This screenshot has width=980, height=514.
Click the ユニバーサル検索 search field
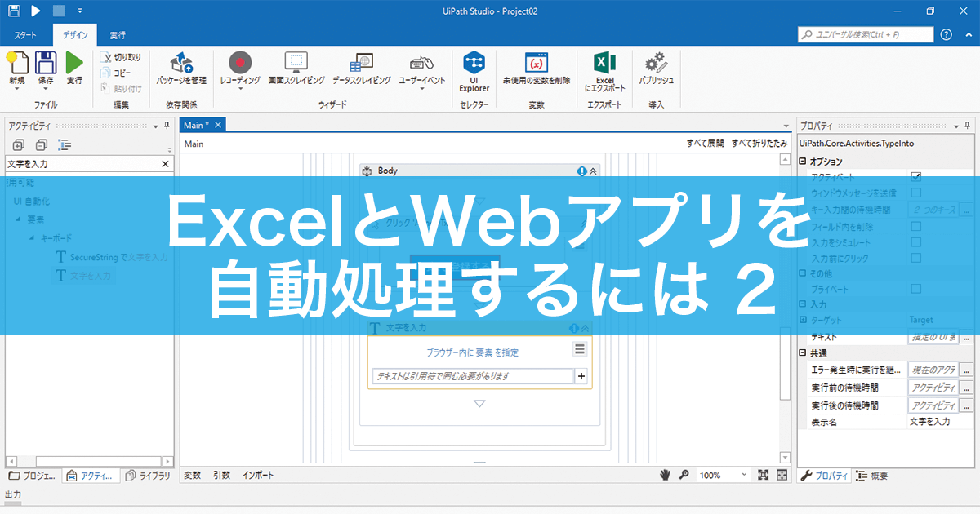tap(866, 34)
